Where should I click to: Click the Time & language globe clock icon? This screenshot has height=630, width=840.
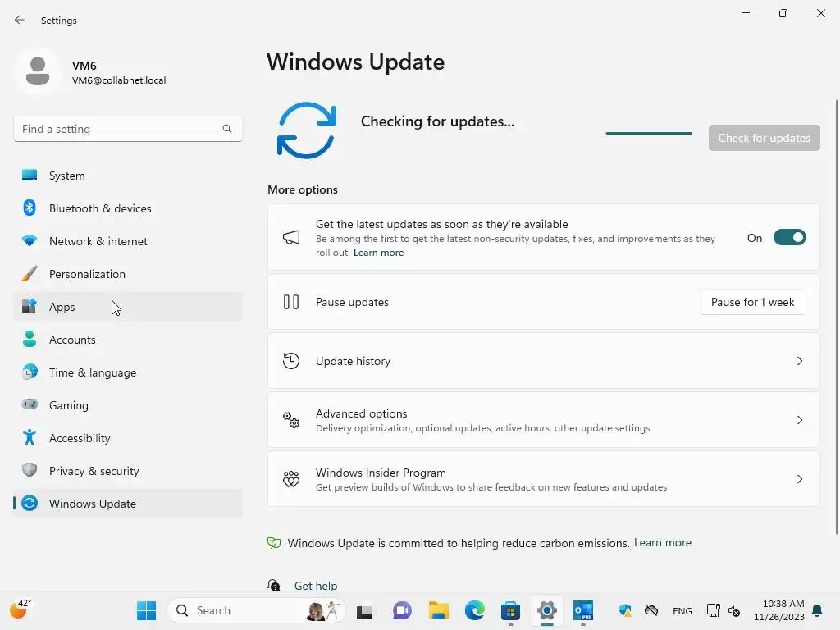click(30, 372)
